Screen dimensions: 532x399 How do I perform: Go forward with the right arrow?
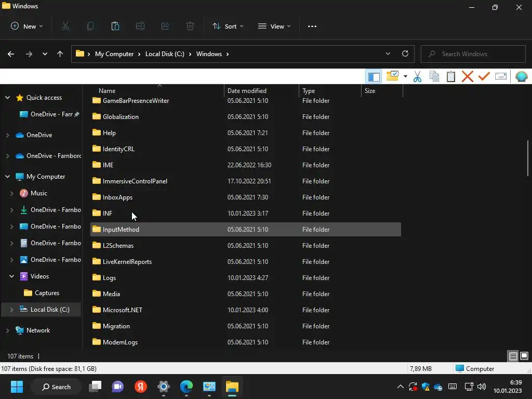(x=29, y=54)
